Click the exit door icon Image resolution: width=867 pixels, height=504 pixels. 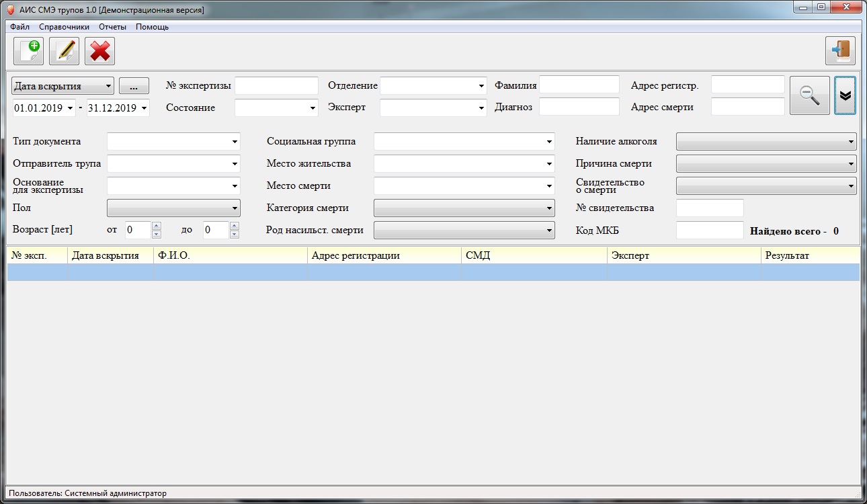tap(841, 51)
